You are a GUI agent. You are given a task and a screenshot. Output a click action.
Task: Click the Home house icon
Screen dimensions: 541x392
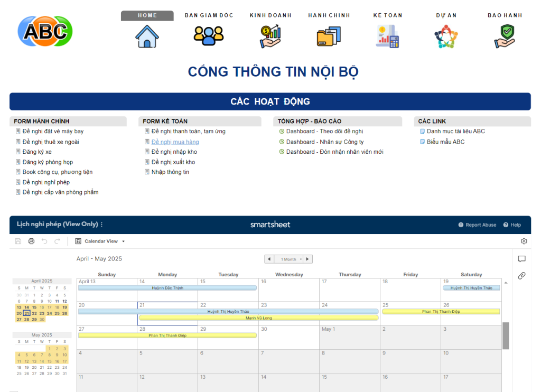click(147, 36)
